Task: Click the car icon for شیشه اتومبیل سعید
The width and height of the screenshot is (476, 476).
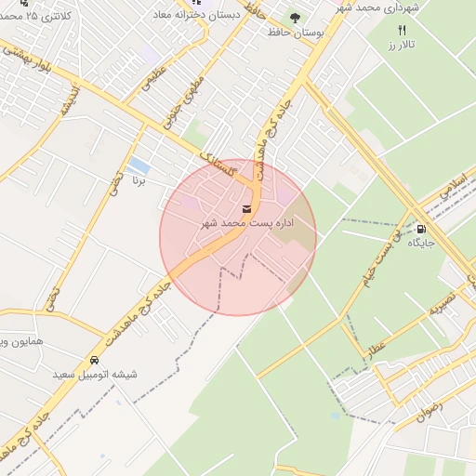Action: (x=94, y=360)
